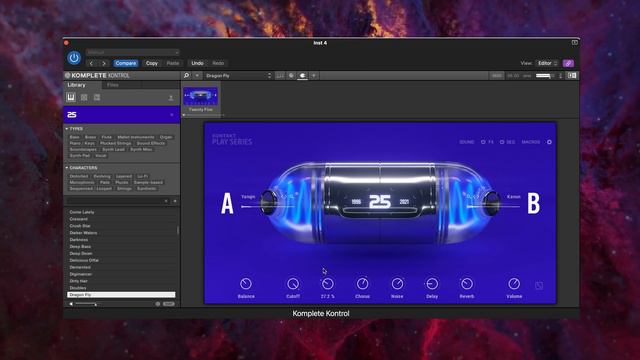Toggle the Synth Lead type tag

pos(113,149)
